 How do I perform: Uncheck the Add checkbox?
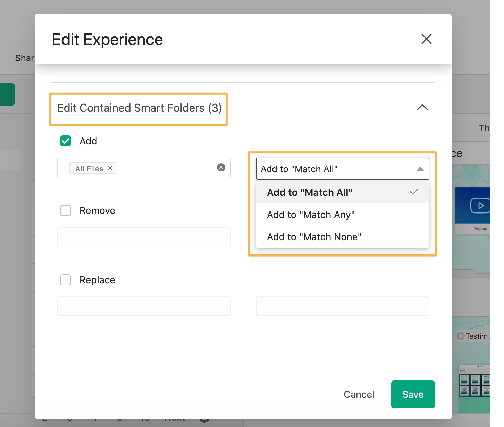coord(66,141)
